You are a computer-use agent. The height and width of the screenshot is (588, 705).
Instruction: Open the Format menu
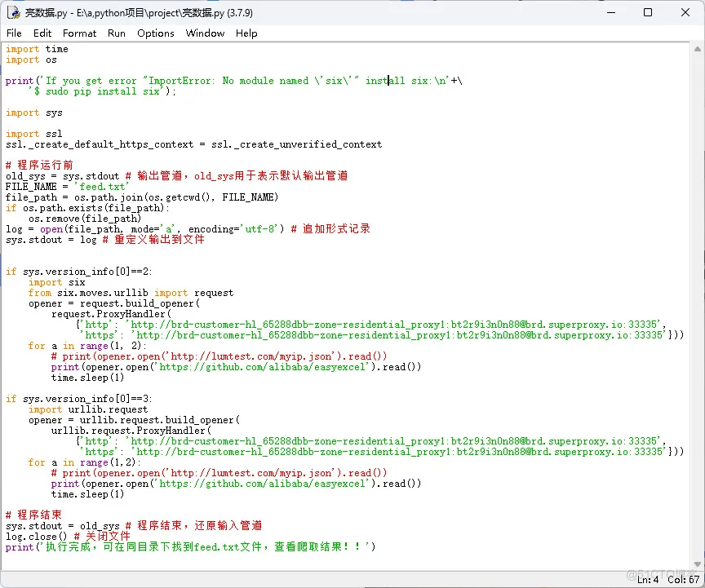coord(80,33)
